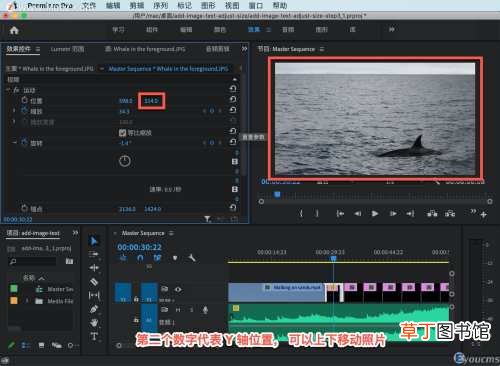Show hidden Project panel tabs

point(76,233)
